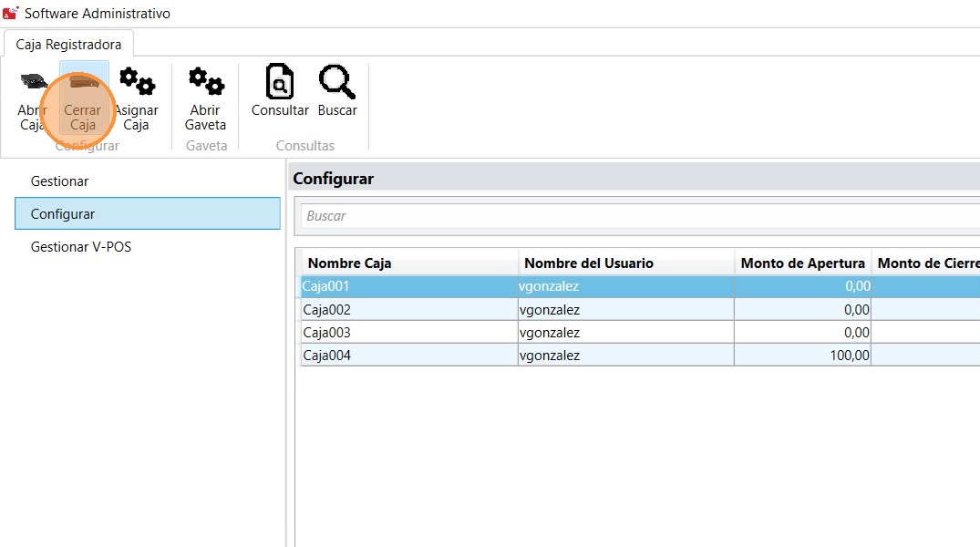
Task: Open Gestionar V-POS in the side panel
Action: 81,247
